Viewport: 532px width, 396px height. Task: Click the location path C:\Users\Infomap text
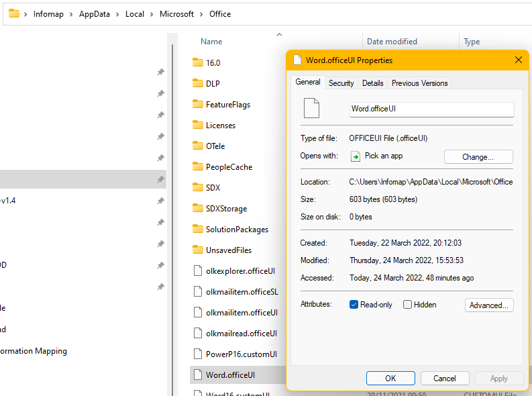(431, 182)
